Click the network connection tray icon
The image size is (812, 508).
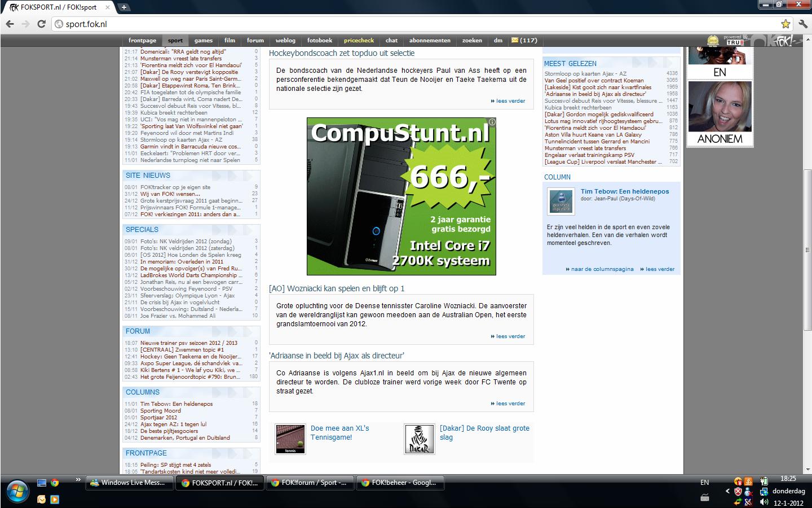coord(764,492)
